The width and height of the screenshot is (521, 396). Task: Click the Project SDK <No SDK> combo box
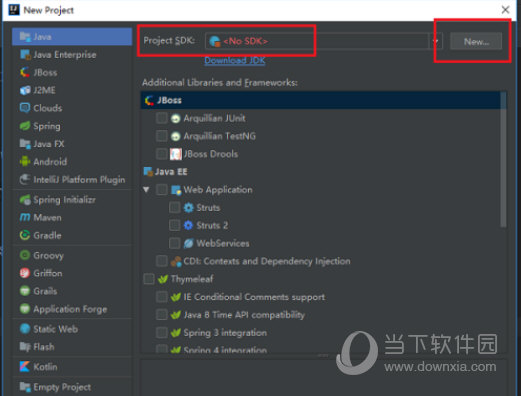click(x=324, y=41)
